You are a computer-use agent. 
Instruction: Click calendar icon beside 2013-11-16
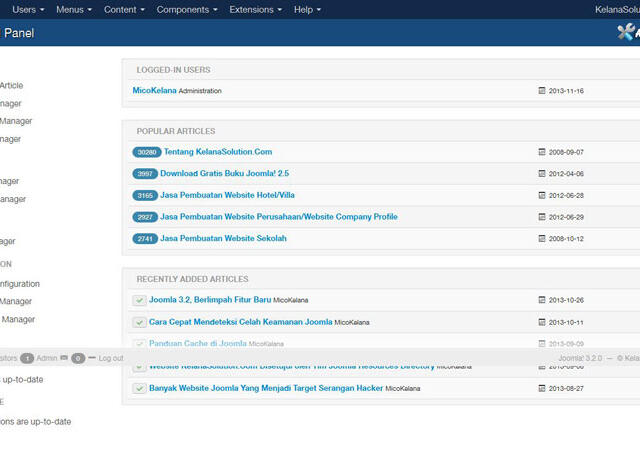542,90
